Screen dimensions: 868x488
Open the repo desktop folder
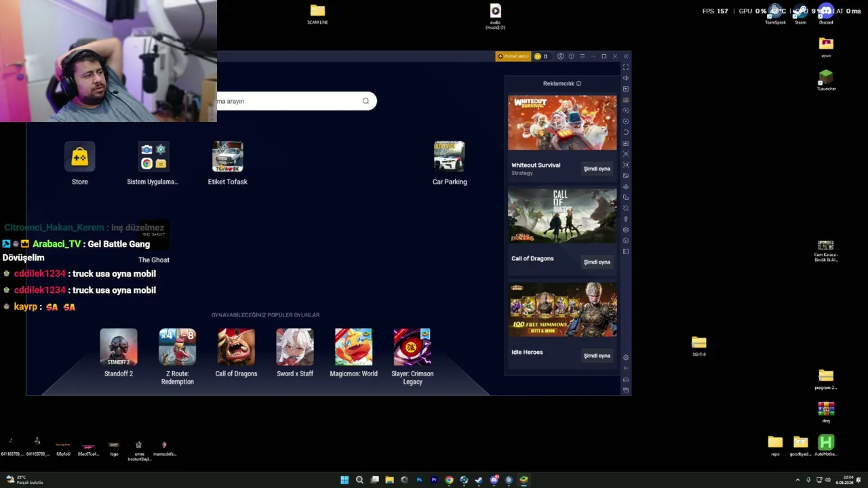(775, 445)
